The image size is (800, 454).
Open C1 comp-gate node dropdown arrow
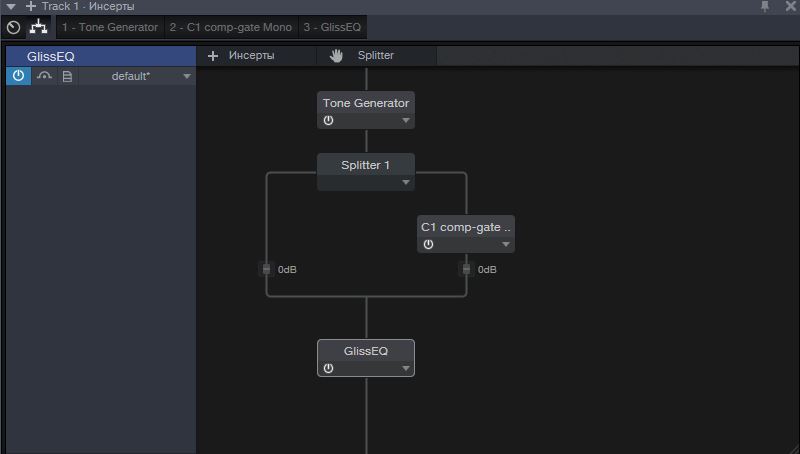506,244
